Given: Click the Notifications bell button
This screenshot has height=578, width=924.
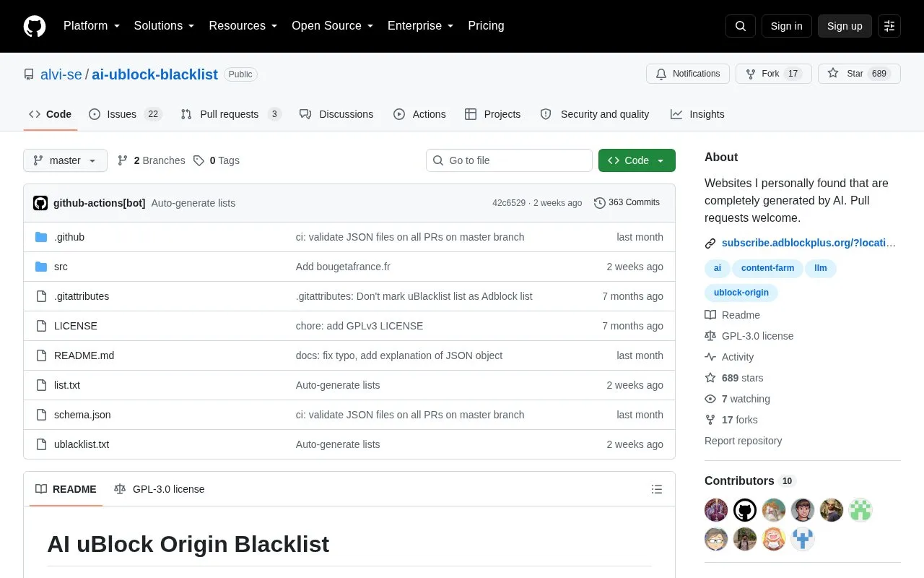Looking at the screenshot, I should click(688, 74).
